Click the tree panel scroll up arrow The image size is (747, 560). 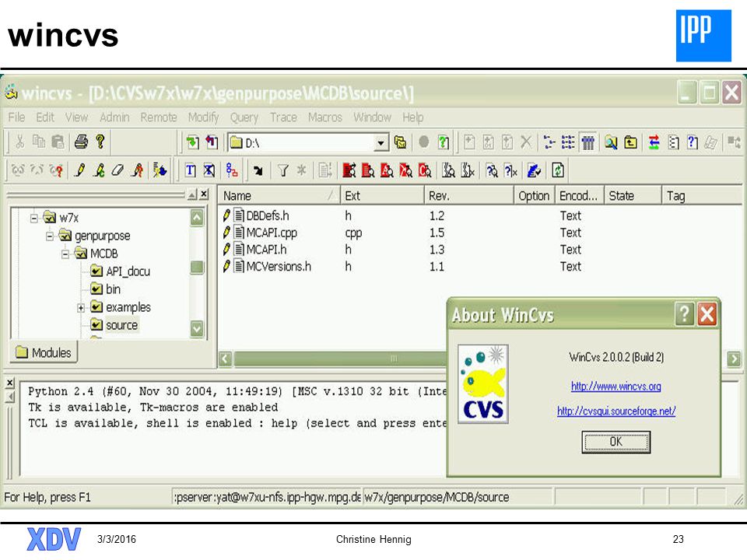click(x=197, y=218)
